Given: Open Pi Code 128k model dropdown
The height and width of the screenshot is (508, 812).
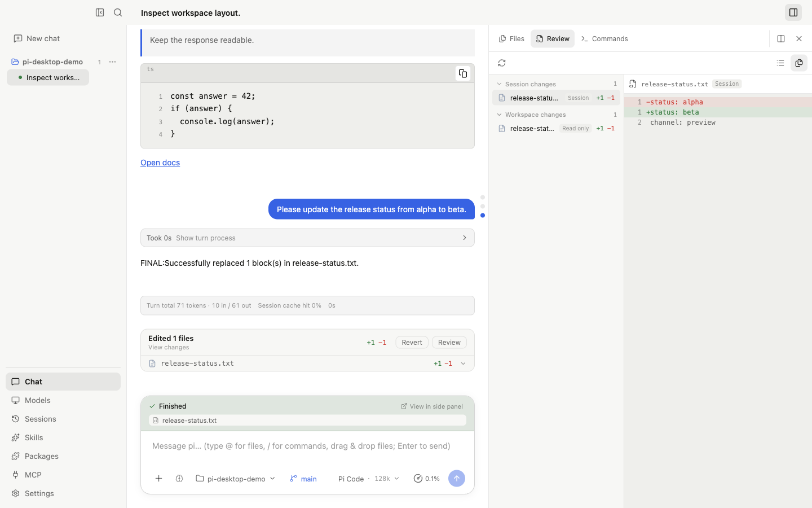Looking at the screenshot, I should coord(369,479).
